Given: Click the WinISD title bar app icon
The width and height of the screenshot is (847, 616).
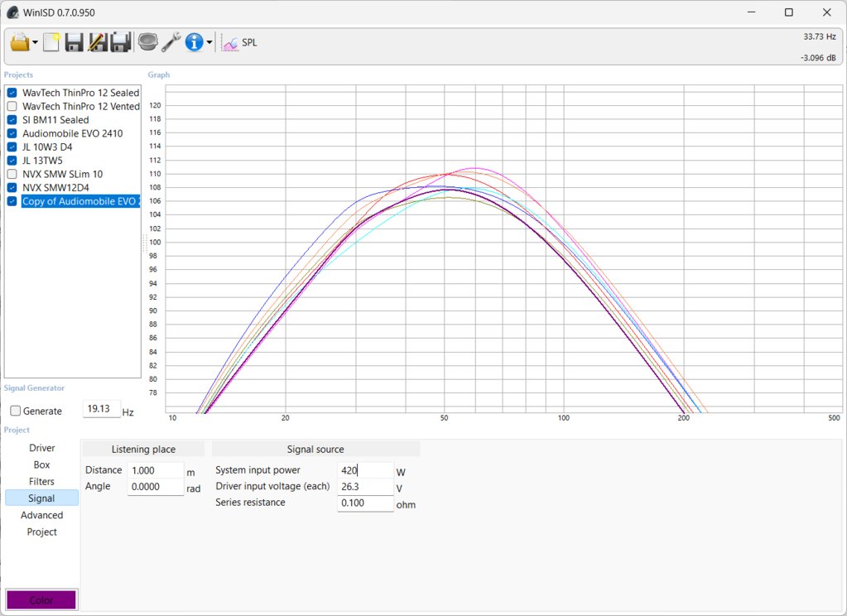Looking at the screenshot, I should [x=12, y=12].
